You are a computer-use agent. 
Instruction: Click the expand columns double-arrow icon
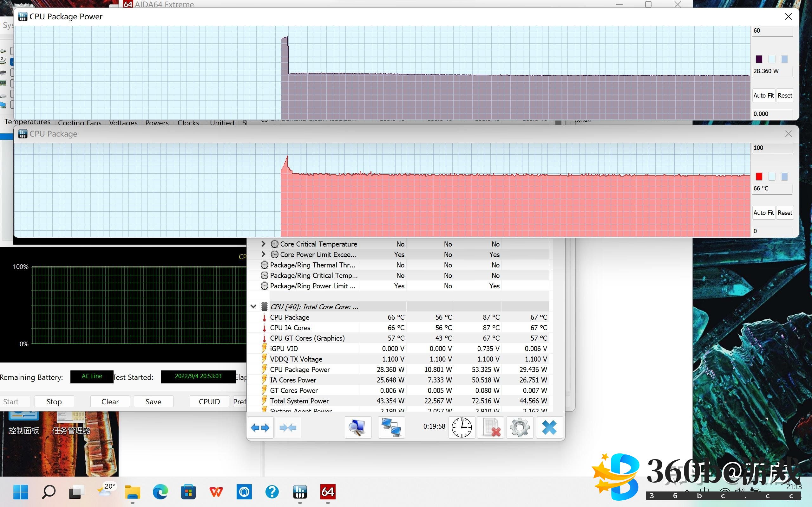click(x=260, y=427)
